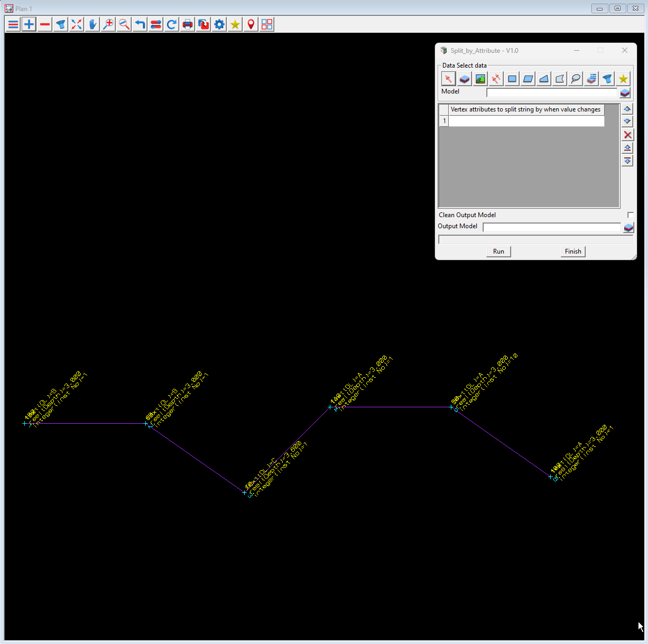This screenshot has height=644, width=648.
Task: Select the rectangle fence icon
Action: point(512,79)
